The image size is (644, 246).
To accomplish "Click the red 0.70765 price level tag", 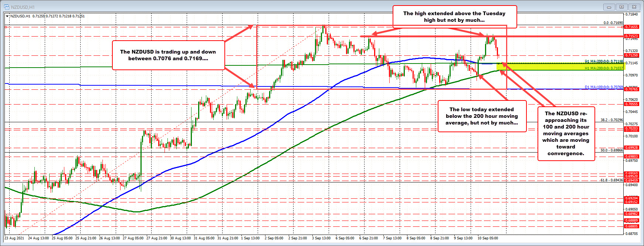I will click(631, 89).
